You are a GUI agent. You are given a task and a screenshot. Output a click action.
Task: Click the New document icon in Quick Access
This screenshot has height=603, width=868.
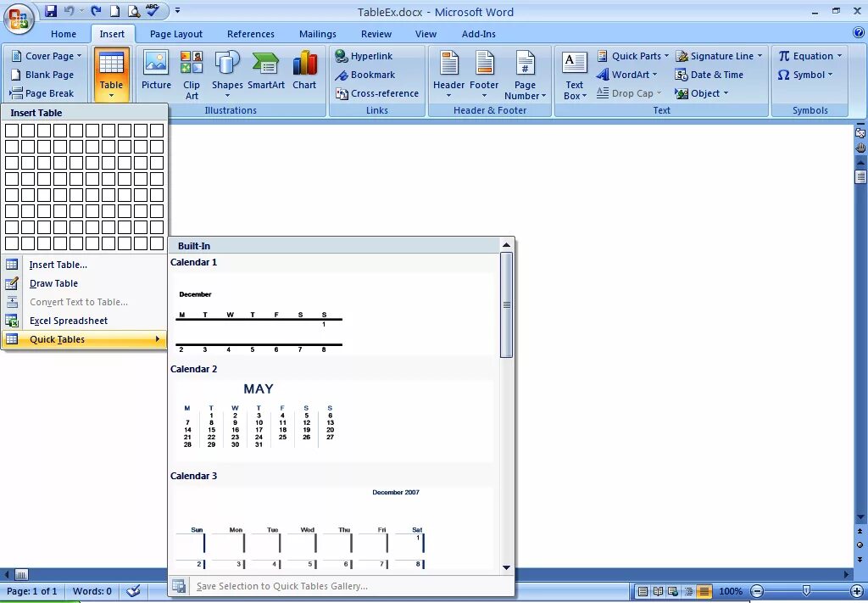tap(114, 10)
